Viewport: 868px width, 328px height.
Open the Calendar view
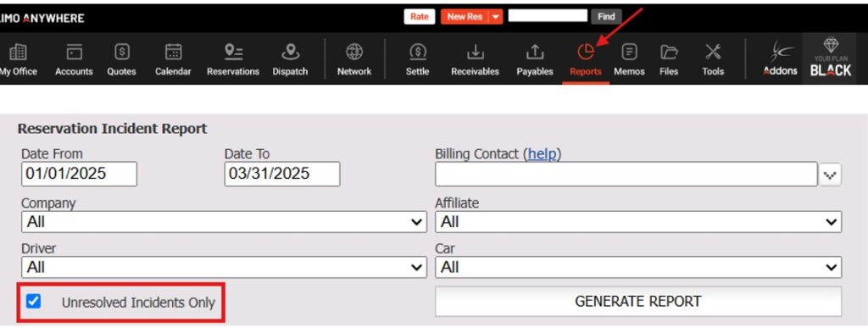click(x=173, y=59)
